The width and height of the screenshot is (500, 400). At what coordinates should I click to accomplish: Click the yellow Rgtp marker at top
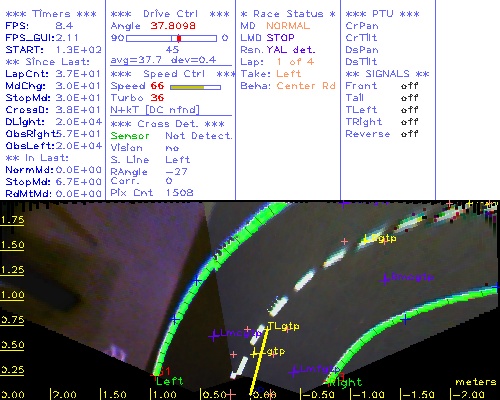click(x=365, y=239)
